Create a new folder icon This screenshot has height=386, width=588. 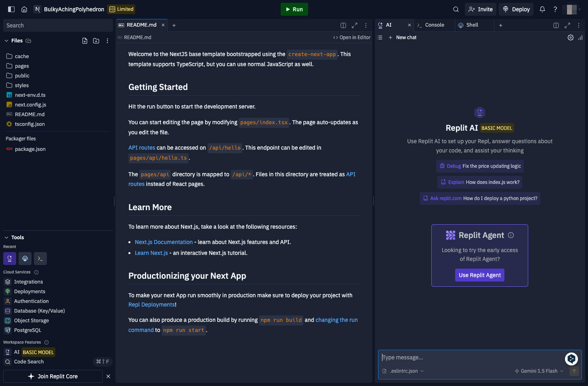96,41
